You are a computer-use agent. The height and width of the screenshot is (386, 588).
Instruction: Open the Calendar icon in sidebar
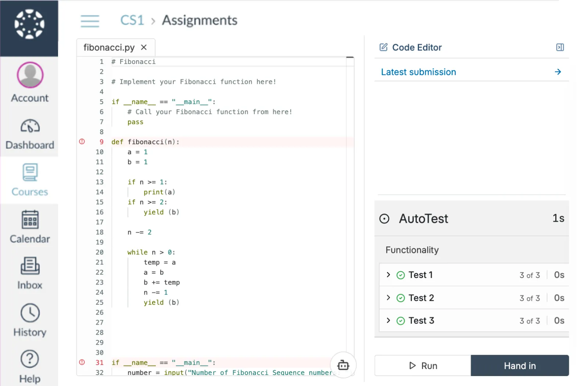click(30, 219)
